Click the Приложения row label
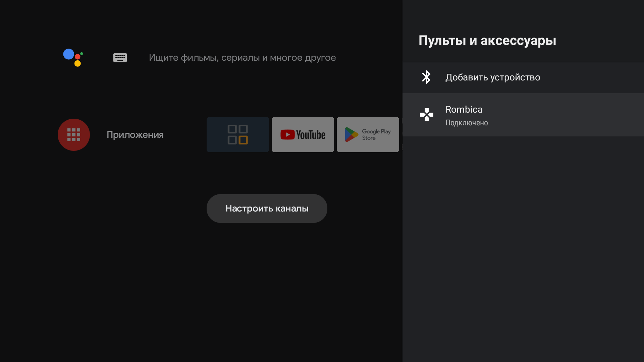This screenshot has width=644, height=362. 135,135
